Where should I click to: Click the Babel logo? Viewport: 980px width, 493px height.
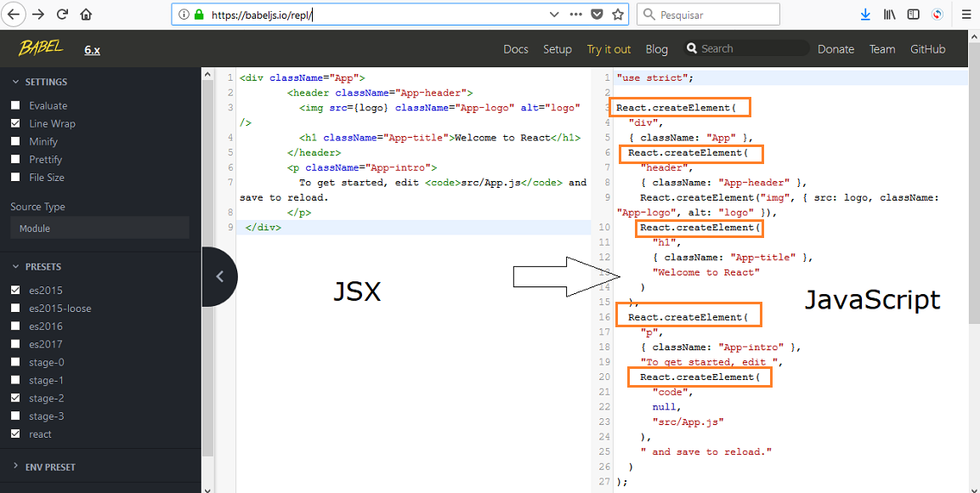click(x=41, y=48)
